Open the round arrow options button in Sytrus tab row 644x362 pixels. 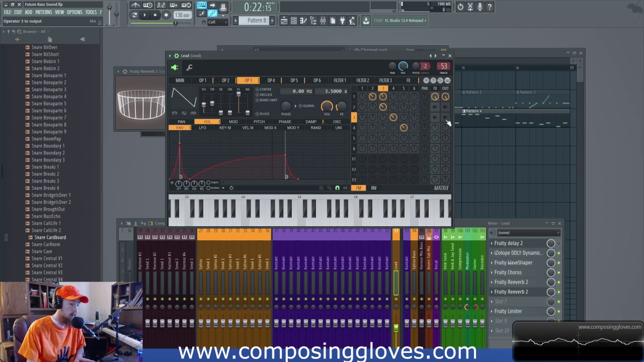tap(426, 80)
